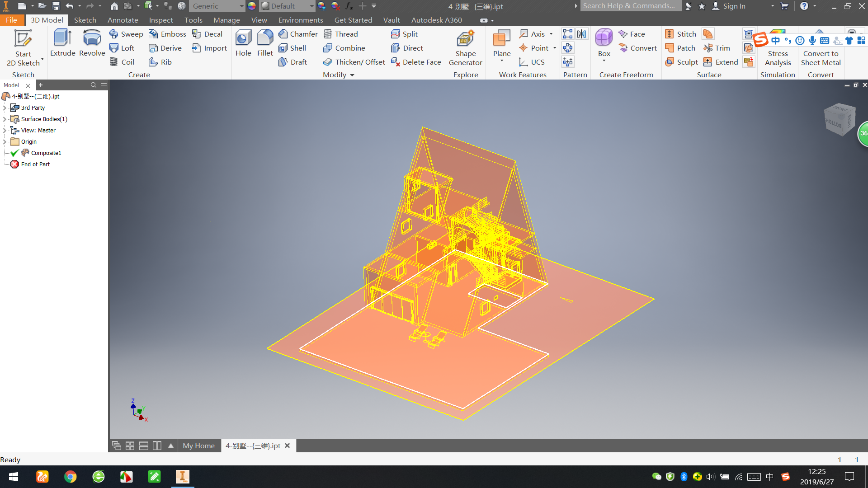Click the Sign In button

coord(729,6)
